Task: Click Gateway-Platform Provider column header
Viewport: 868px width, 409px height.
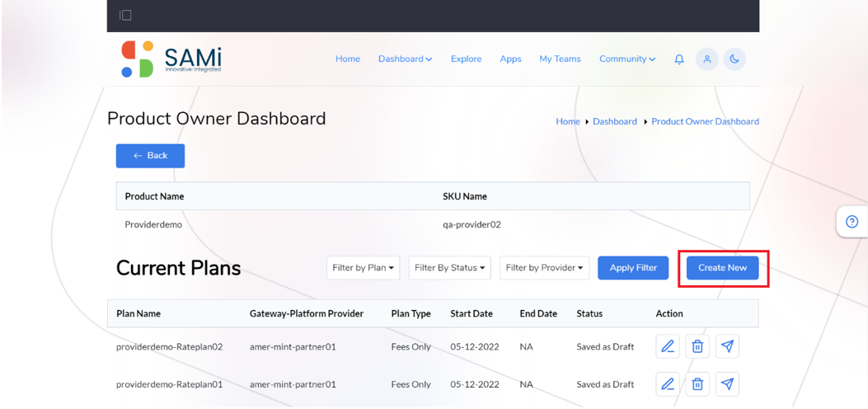Action: click(x=307, y=313)
